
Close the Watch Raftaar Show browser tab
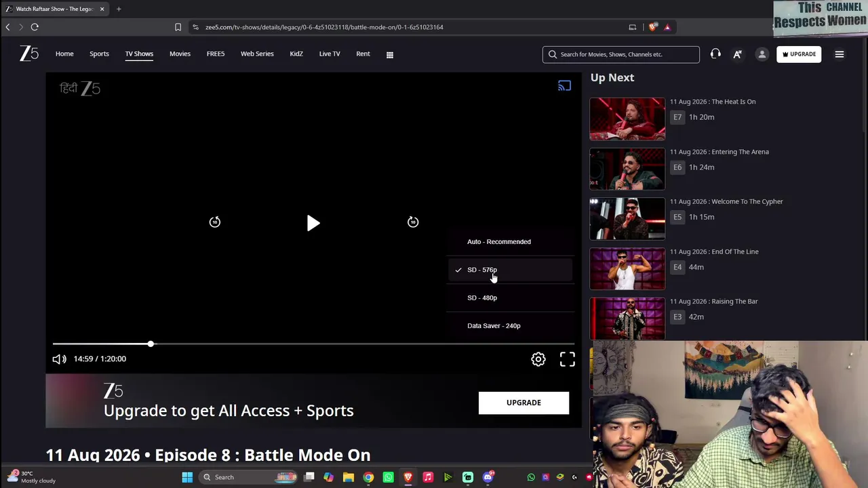[102, 9]
